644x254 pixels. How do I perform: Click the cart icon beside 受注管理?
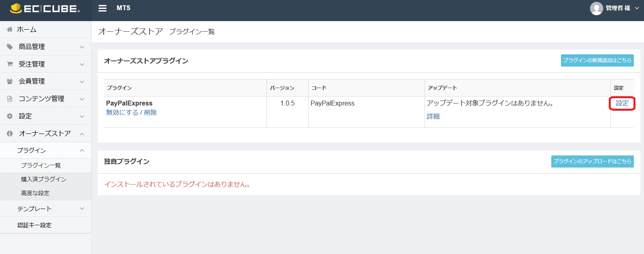(x=10, y=64)
